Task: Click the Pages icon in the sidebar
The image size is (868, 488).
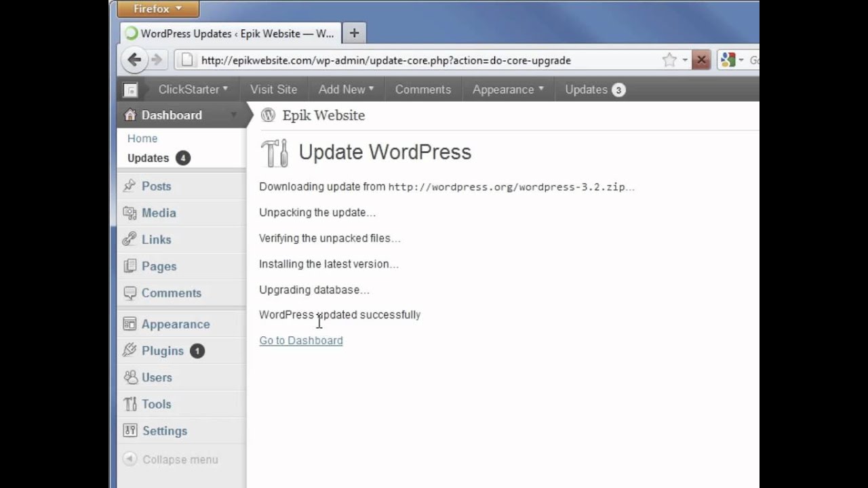Action: pyautogui.click(x=130, y=266)
